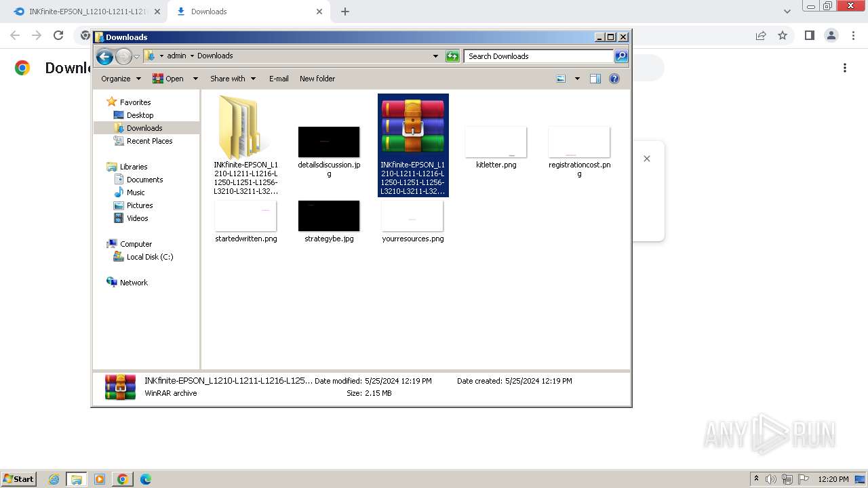Viewport: 868px width, 488px height.
Task: Select Favorites in navigation pane
Action: [x=135, y=102]
